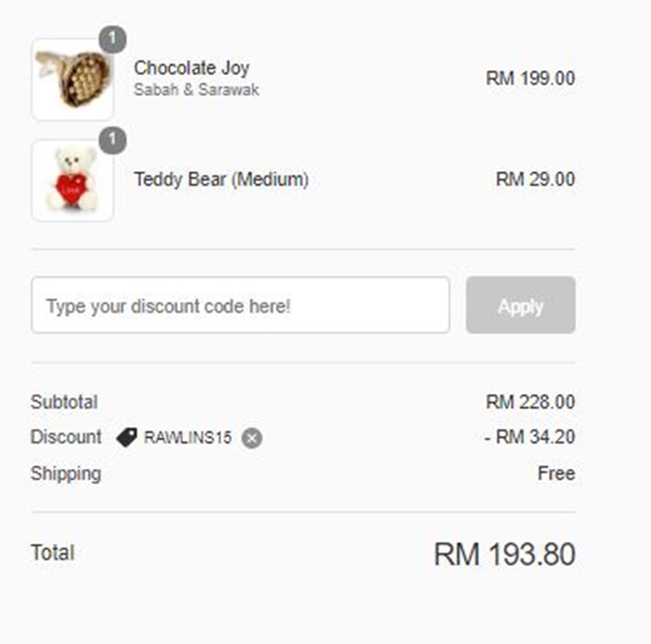This screenshot has height=644, width=651.
Task: Click the RM 193.80 total amount
Action: point(505,554)
